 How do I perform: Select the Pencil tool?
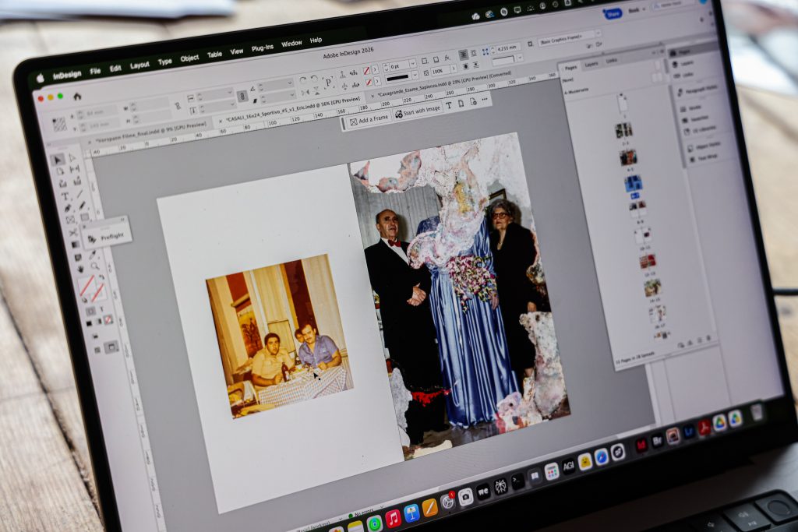point(82,206)
